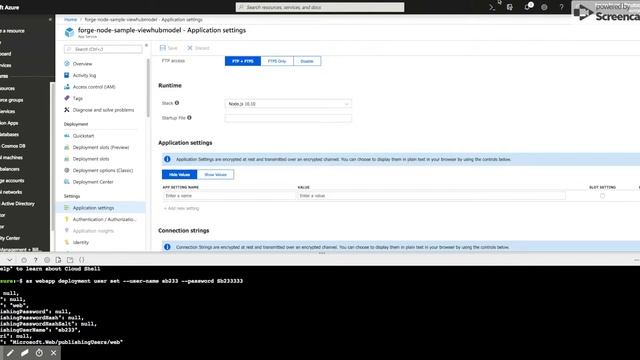Click Diagnose and solve problems wrench icon
Screen dimensions: 640x360
(67, 110)
